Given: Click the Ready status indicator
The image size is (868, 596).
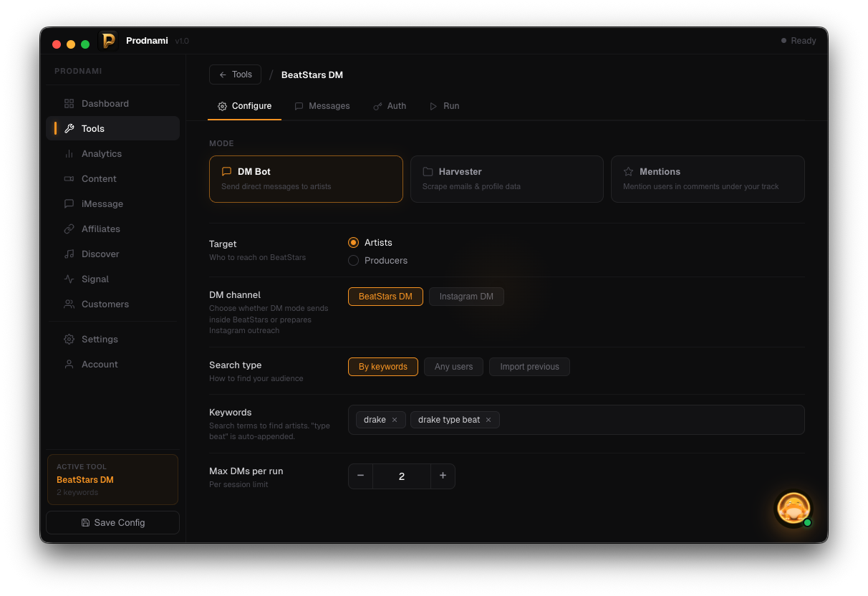Looking at the screenshot, I should click(799, 41).
